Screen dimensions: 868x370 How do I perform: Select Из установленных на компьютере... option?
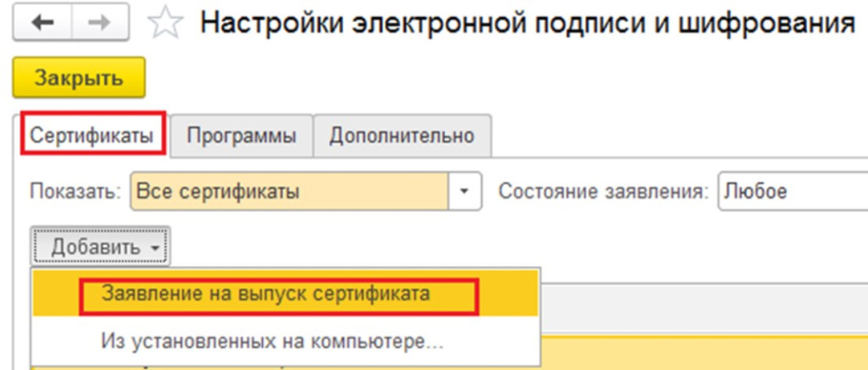(x=271, y=343)
